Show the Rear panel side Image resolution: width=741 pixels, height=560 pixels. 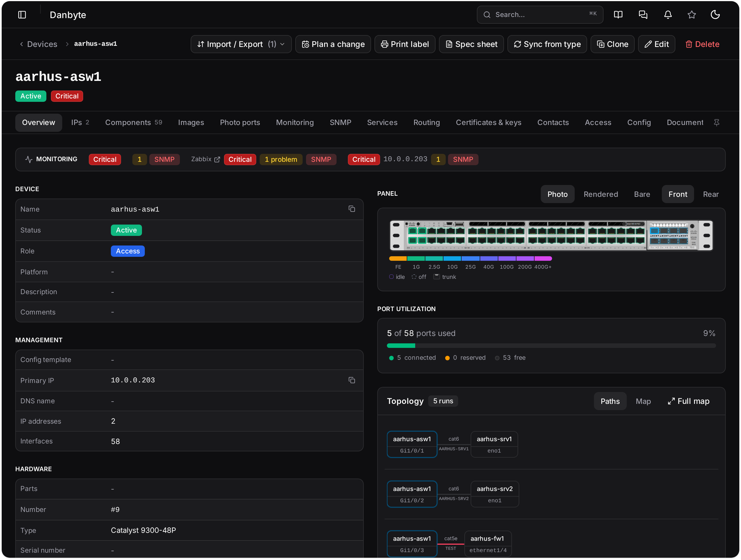(710, 194)
